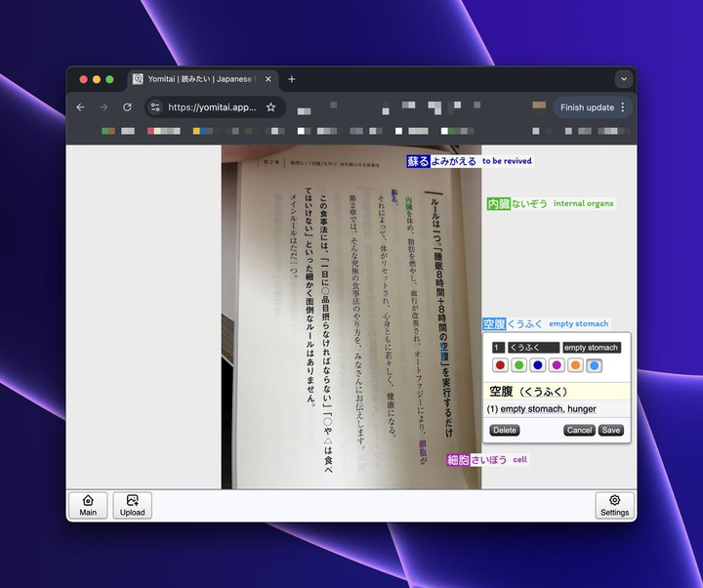Open Chrome three-dot menu
The width and height of the screenshot is (703, 588).
(x=623, y=107)
